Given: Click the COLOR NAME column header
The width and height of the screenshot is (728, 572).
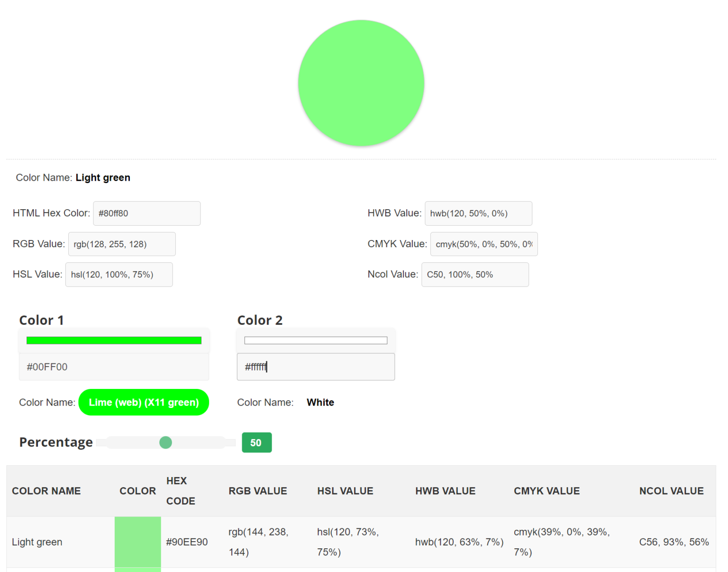Looking at the screenshot, I should [x=46, y=491].
